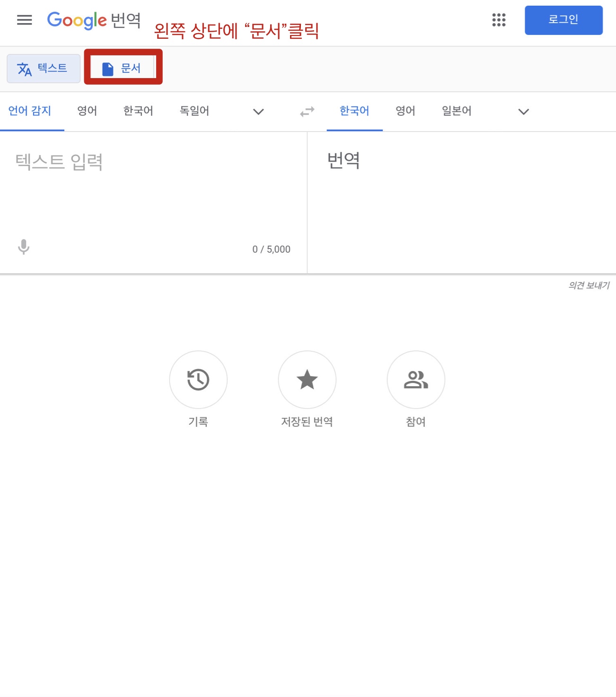The width and height of the screenshot is (616, 697).
Task: Expand the target language list chevron
Action: click(x=523, y=112)
